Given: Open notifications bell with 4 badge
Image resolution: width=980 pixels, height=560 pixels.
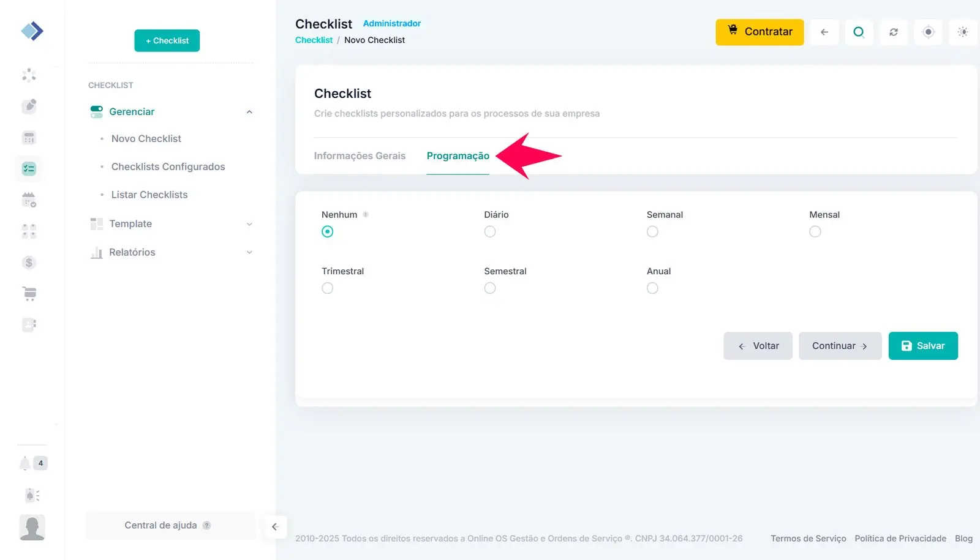Looking at the screenshot, I should [x=26, y=463].
